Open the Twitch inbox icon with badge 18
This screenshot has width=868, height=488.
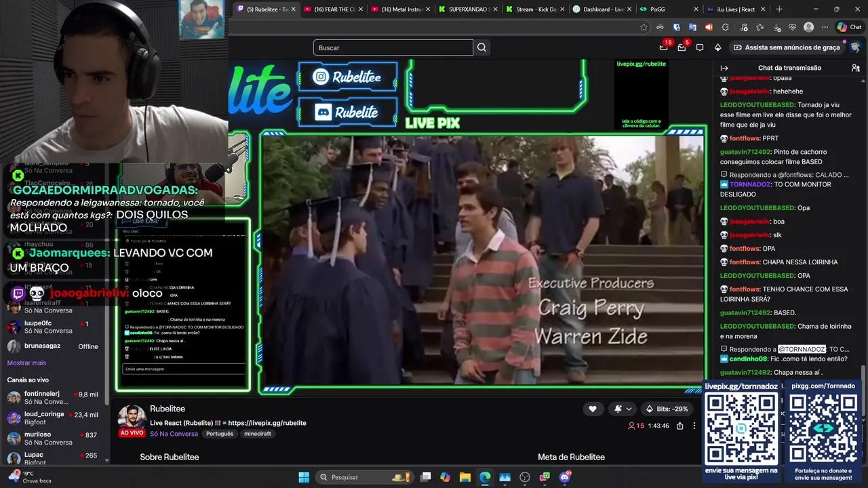pyautogui.click(x=664, y=47)
